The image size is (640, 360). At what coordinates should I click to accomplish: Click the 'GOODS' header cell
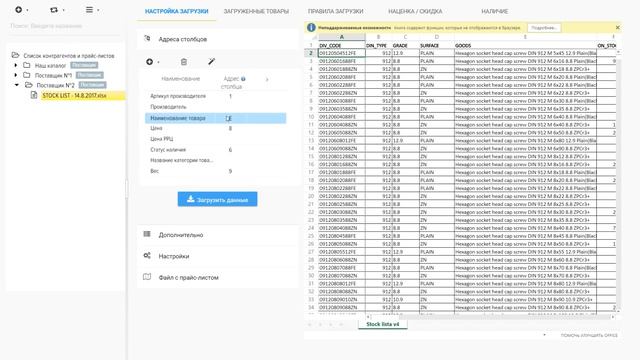525,45
